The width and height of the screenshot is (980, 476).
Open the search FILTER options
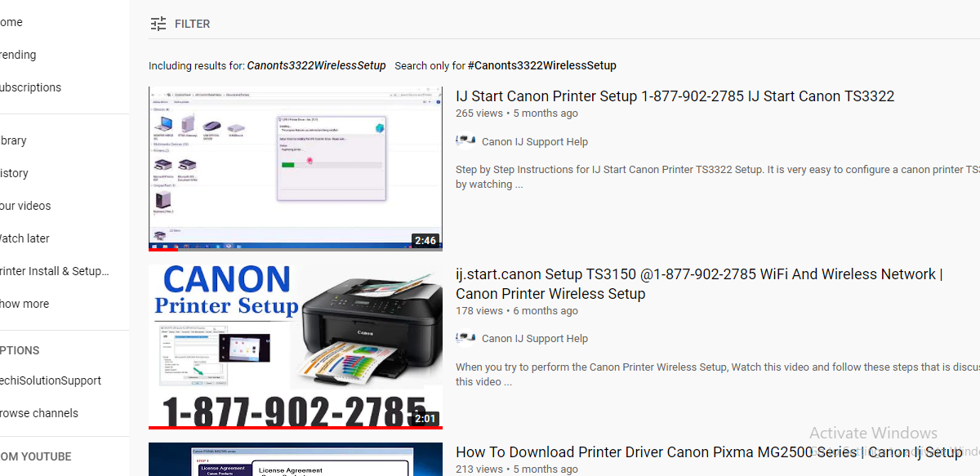[180, 24]
